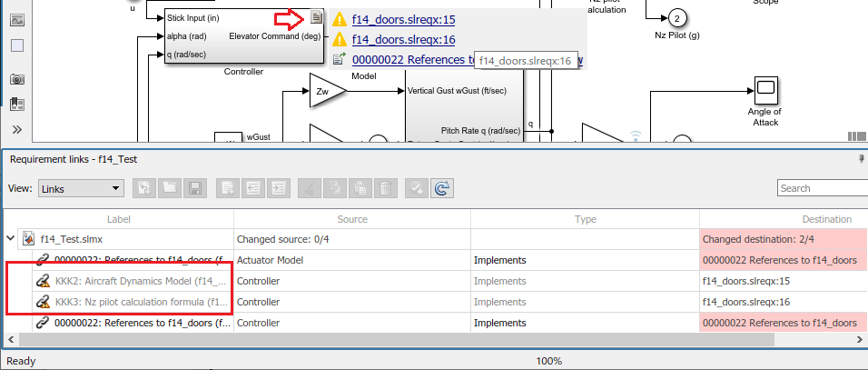Select the Nz Pilot (g) outport block
Image resolution: width=868 pixels, height=370 pixels.
(x=676, y=18)
